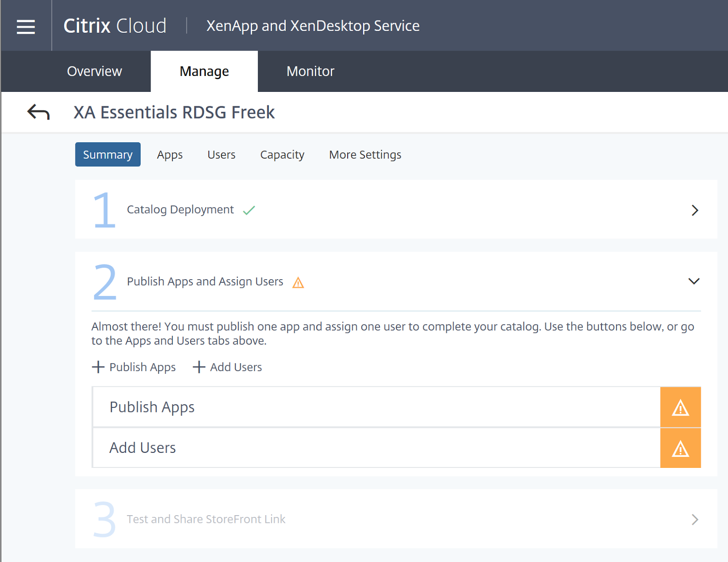This screenshot has width=728, height=562.
Task: Click the orange warning icon on Publish Apps row
Action: click(680, 407)
